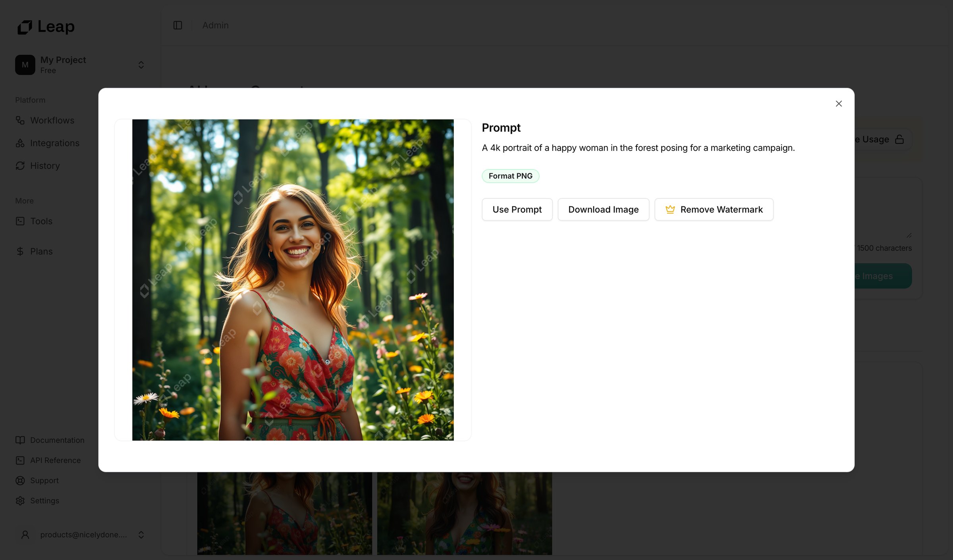Click Remove Watermark button
This screenshot has width=953, height=560.
pyautogui.click(x=714, y=209)
